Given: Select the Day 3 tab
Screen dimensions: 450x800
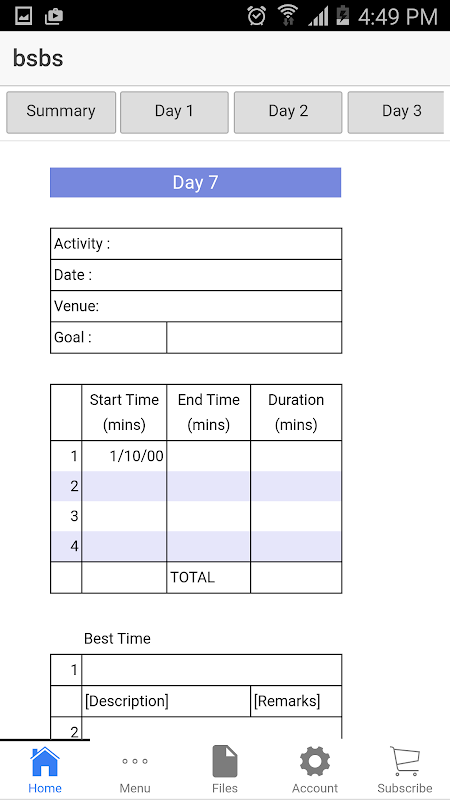Looking at the screenshot, I should [396, 112].
